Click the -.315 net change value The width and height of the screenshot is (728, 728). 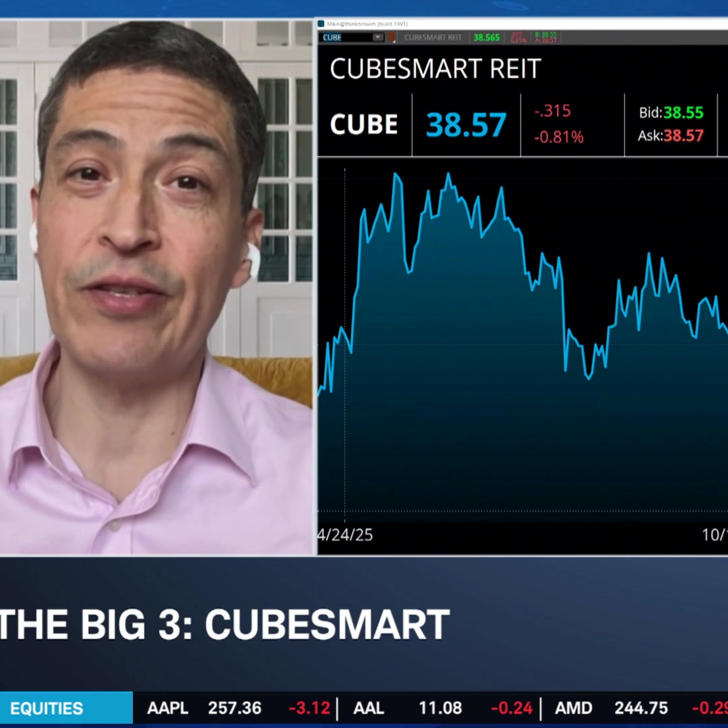[x=552, y=111]
